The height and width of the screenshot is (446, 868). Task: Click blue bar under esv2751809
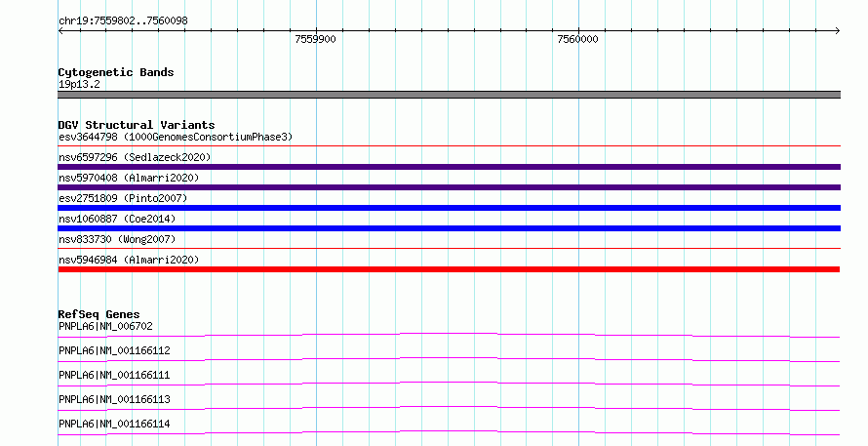[449, 208]
